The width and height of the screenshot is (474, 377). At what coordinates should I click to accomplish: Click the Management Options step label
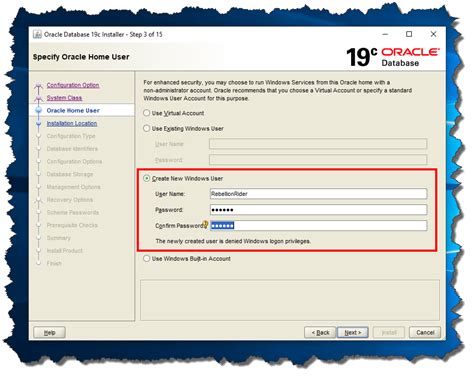73,187
